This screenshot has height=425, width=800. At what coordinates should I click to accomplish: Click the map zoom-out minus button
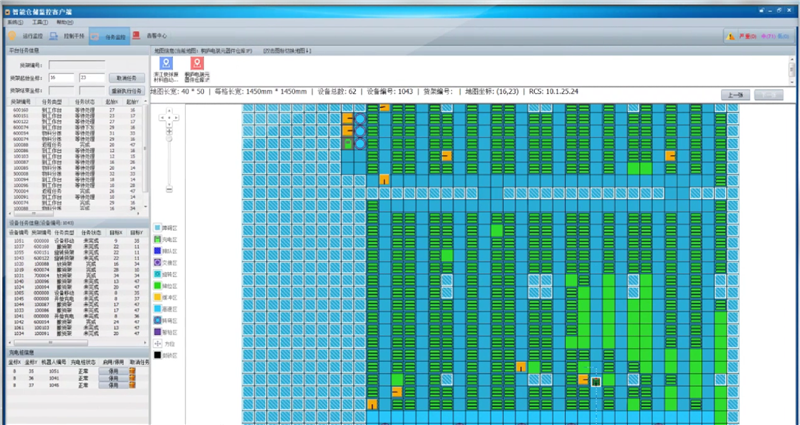coord(168,188)
